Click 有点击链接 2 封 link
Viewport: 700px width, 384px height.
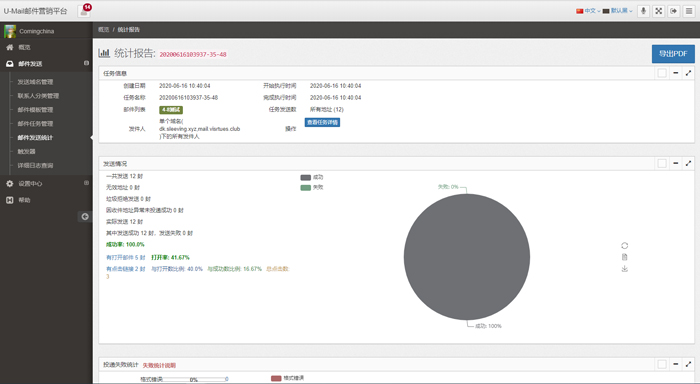[x=126, y=269]
